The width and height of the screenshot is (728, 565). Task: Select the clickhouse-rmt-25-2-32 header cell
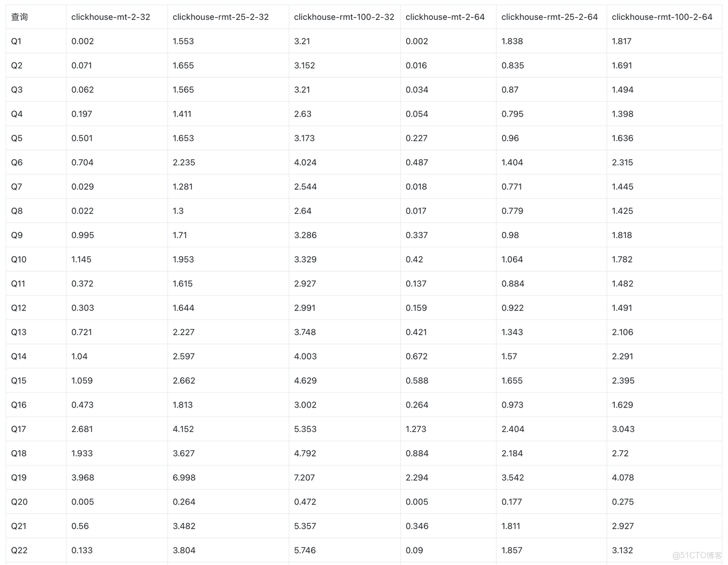click(x=221, y=17)
